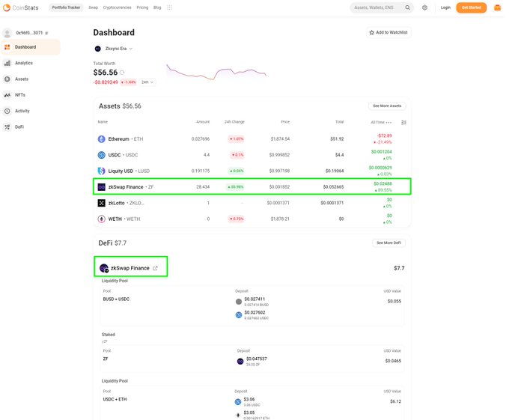Click the Get Started button
Screen dimensions: 509x420
pyautogui.click(x=471, y=7)
